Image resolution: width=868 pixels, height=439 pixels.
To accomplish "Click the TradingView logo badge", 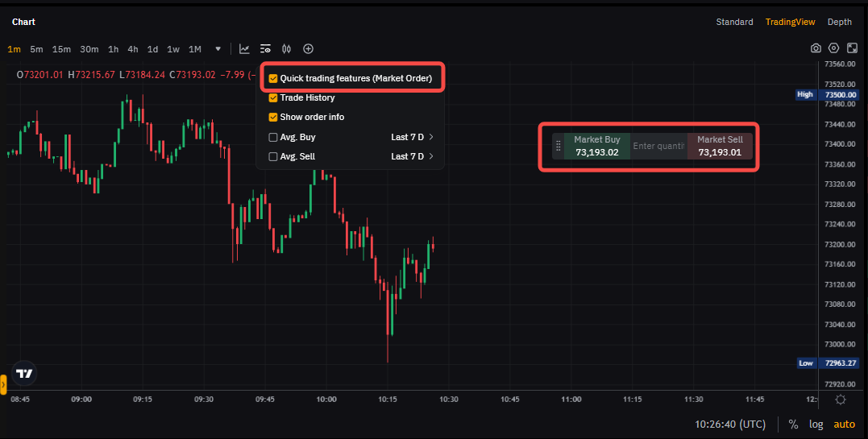I will click(24, 374).
